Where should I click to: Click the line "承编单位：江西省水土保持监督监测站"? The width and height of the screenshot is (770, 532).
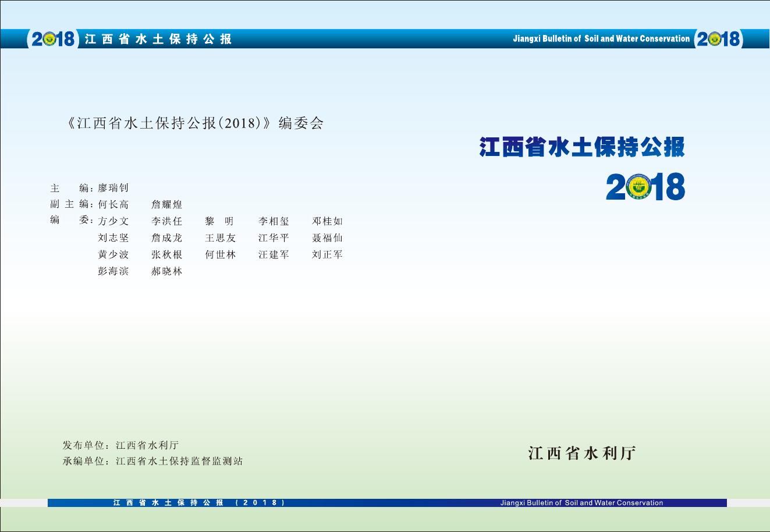point(152,461)
